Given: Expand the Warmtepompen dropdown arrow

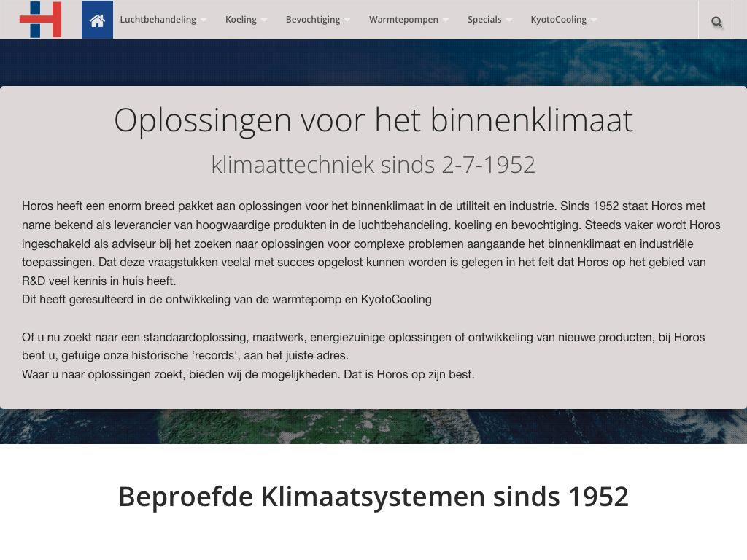Looking at the screenshot, I should (446, 20).
